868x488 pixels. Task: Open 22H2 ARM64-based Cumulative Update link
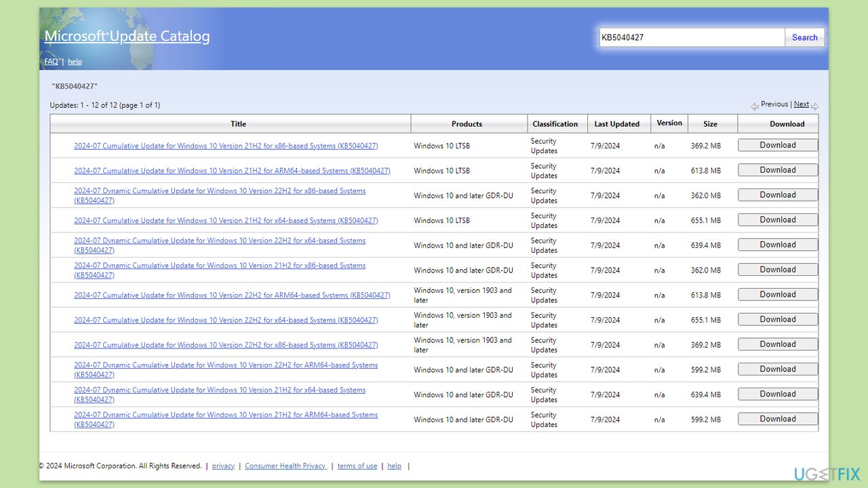(232, 295)
